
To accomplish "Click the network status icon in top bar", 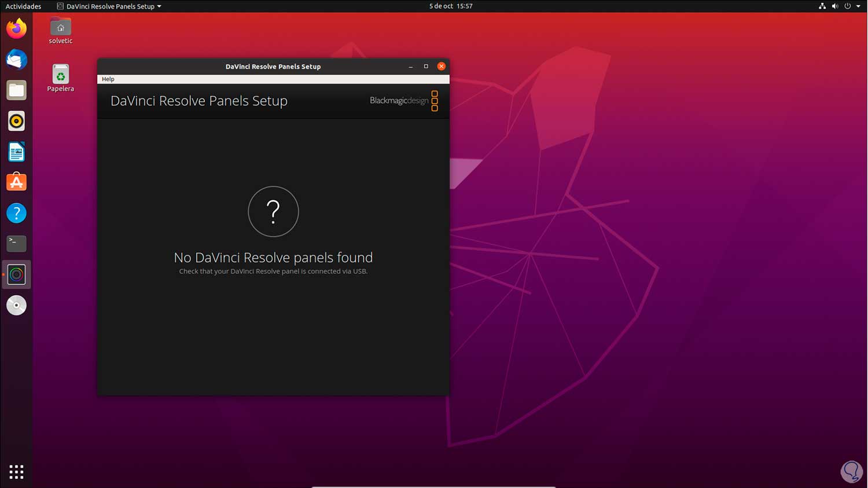I will pyautogui.click(x=822, y=6).
